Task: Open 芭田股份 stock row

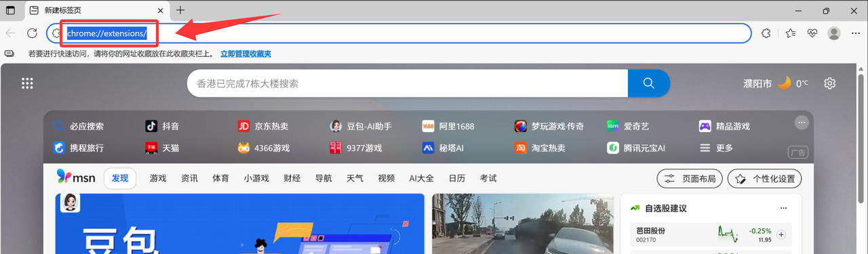Action: [711, 235]
